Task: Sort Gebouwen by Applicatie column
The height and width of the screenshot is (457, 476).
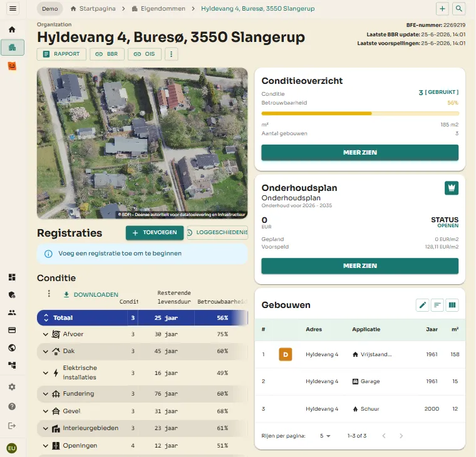Action: [366, 329]
